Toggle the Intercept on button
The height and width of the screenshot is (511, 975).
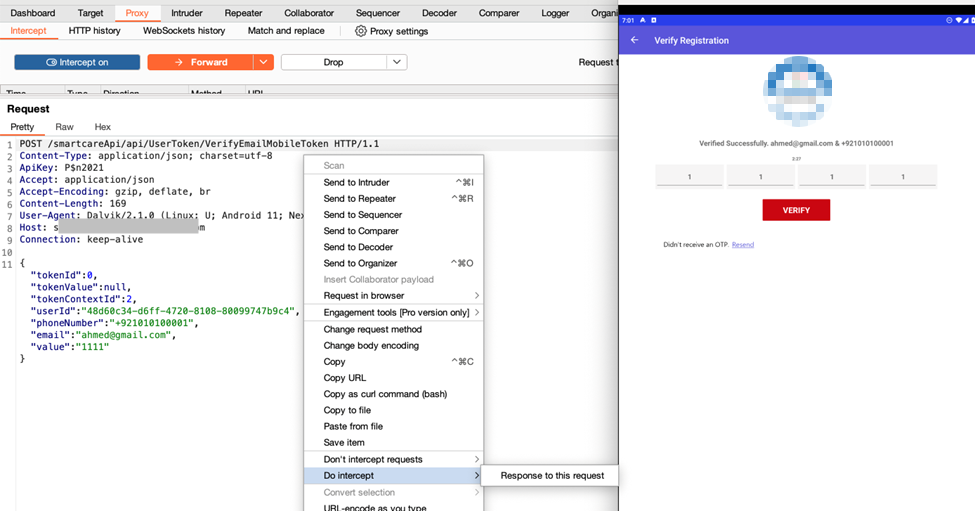[x=77, y=62]
